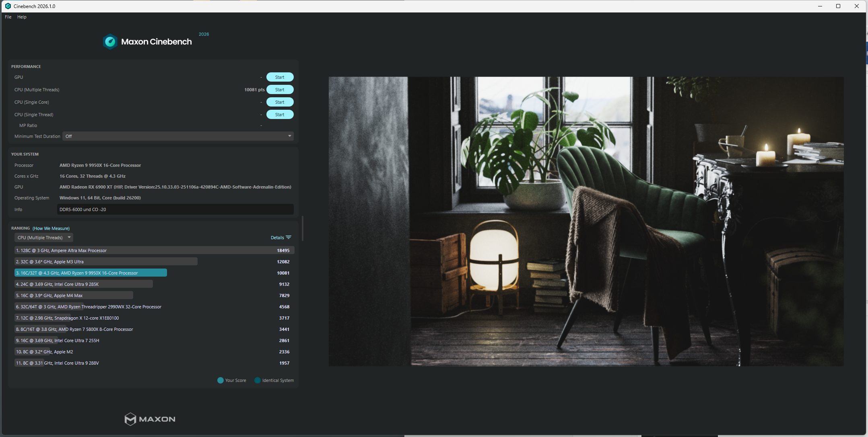The height and width of the screenshot is (437, 868).
Task: Select the Intel Core Ultra 9 288V row
Action: [x=155, y=363]
